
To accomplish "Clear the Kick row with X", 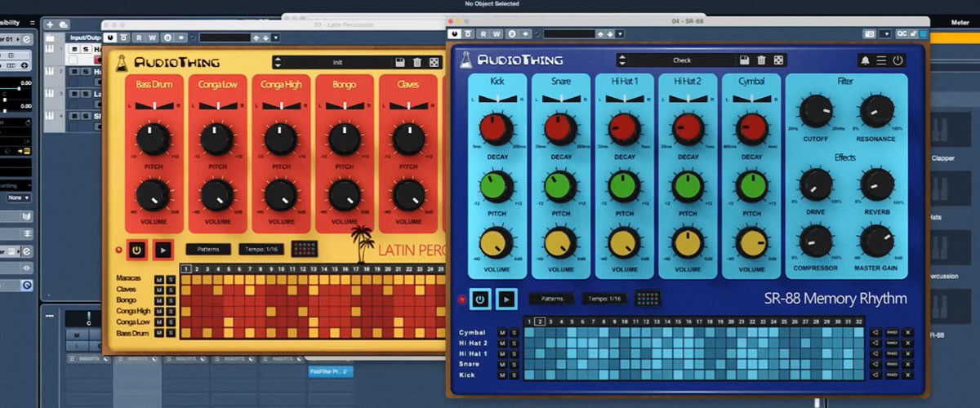I will (x=907, y=375).
